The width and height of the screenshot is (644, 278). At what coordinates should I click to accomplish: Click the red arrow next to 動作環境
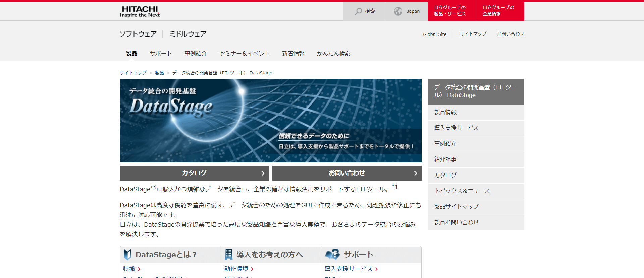(x=252, y=269)
